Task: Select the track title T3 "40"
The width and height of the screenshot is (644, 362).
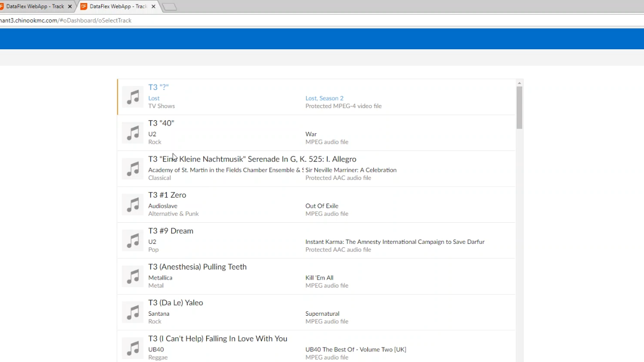Action: [161, 123]
